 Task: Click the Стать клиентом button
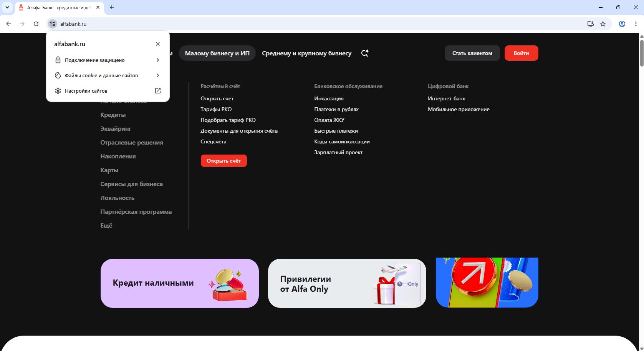tap(472, 53)
